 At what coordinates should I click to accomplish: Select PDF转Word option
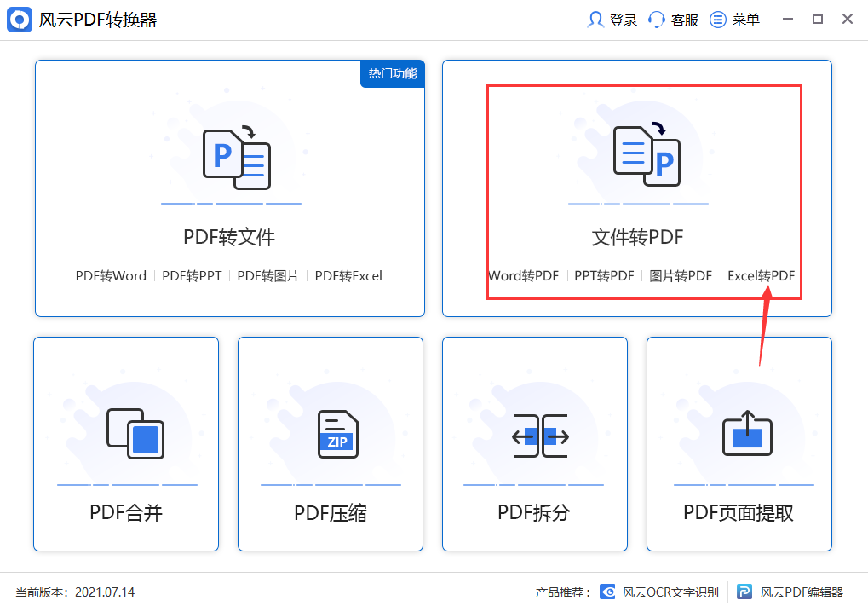111,276
